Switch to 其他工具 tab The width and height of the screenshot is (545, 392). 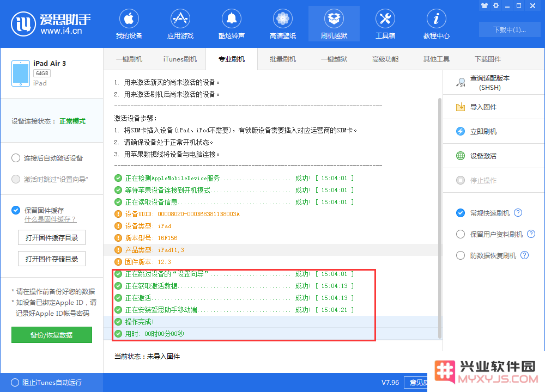tap(436, 59)
